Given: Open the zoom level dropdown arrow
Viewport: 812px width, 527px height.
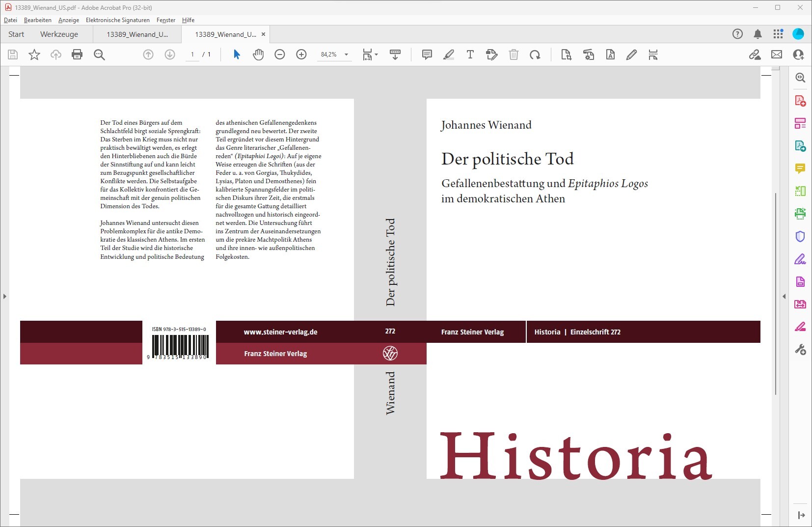Looking at the screenshot, I should tap(347, 55).
